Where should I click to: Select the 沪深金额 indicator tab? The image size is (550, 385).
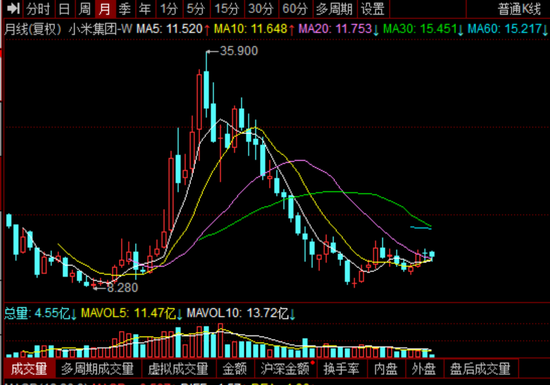pyautogui.click(x=285, y=369)
